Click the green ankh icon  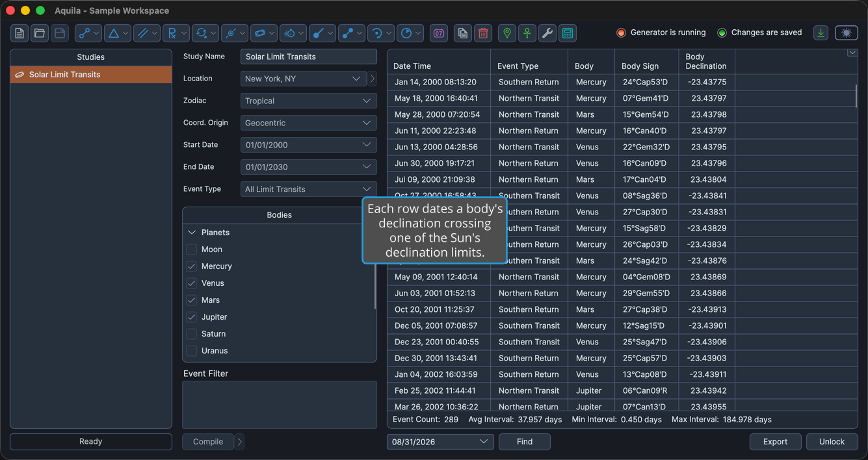527,33
